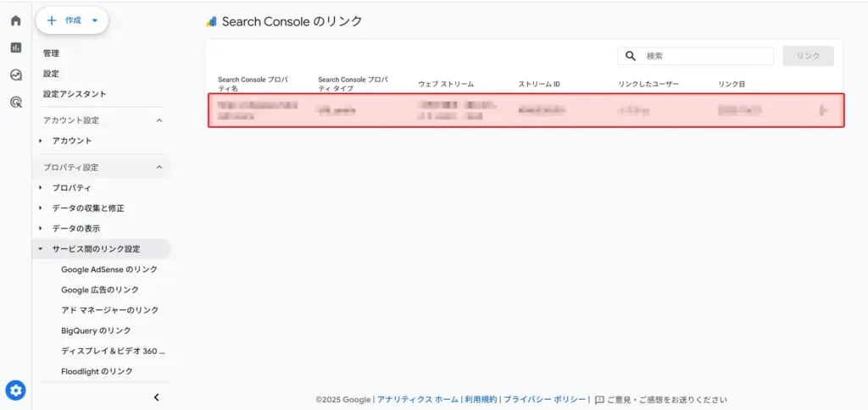
Task: Collapse サービス間のリンク設定 tree item
Action: (x=41, y=249)
